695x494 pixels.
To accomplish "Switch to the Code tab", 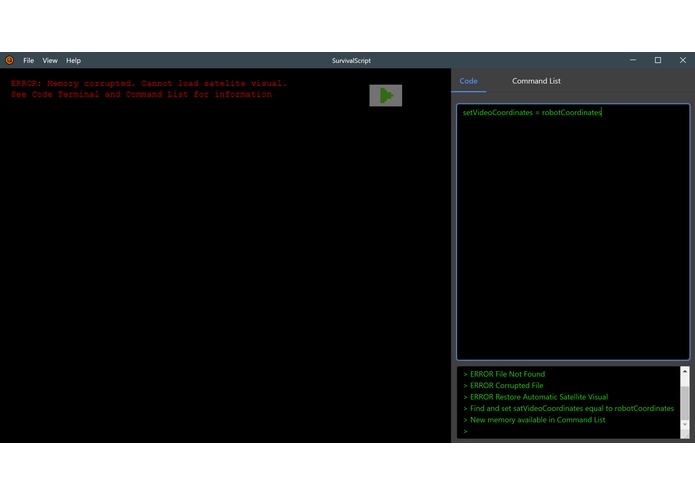I will click(469, 81).
